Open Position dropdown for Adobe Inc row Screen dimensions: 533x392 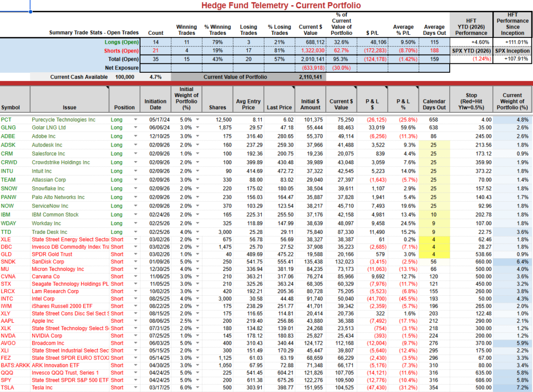[136, 136]
